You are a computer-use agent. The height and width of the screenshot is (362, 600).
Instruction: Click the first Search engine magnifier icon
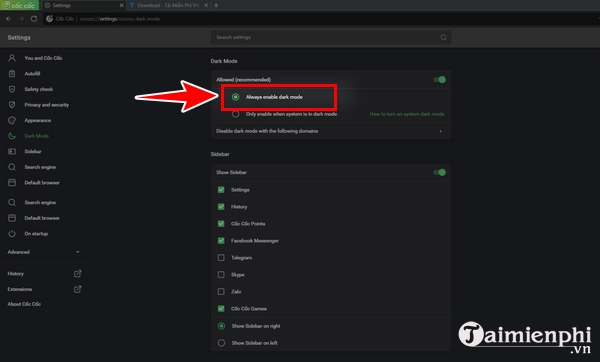pos(12,167)
